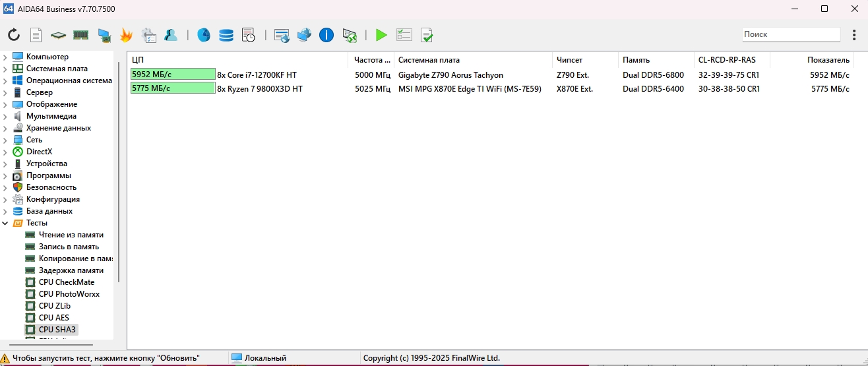
Task: Click the tree panel vertical scrollbar
Action: point(119,171)
